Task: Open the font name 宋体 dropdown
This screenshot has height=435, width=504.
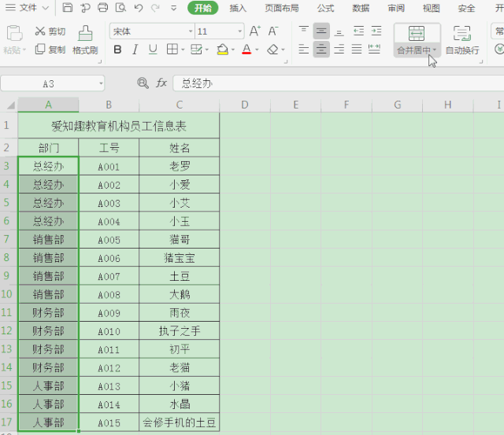Action: click(191, 31)
